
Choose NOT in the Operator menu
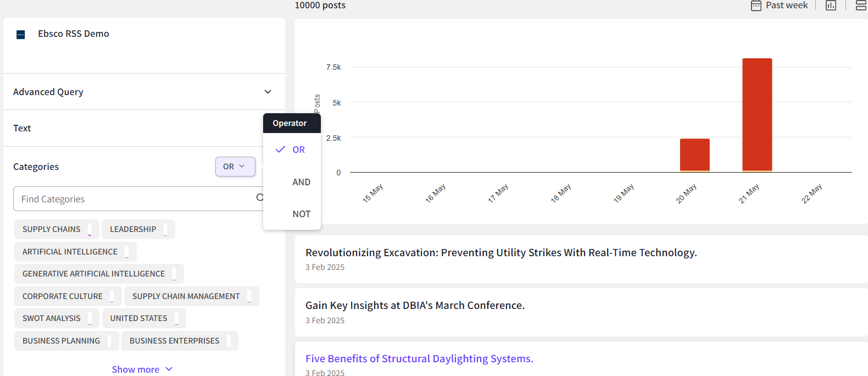click(301, 214)
